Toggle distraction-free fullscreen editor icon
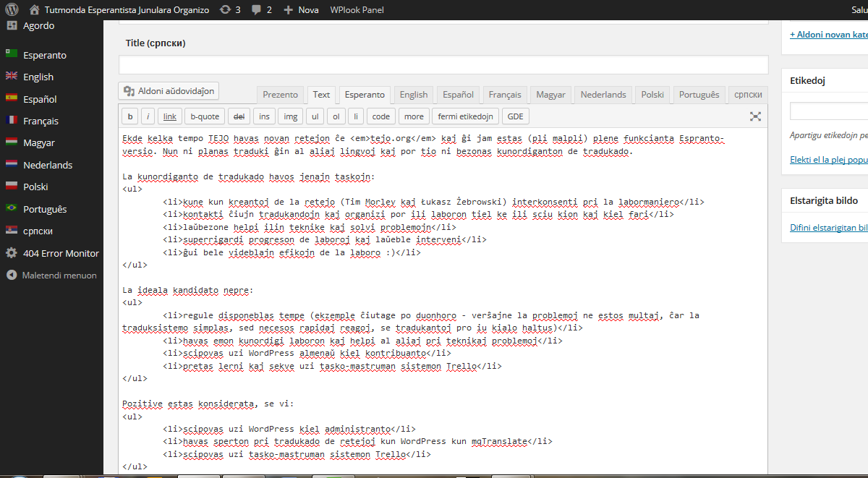The image size is (868, 478). [x=755, y=116]
